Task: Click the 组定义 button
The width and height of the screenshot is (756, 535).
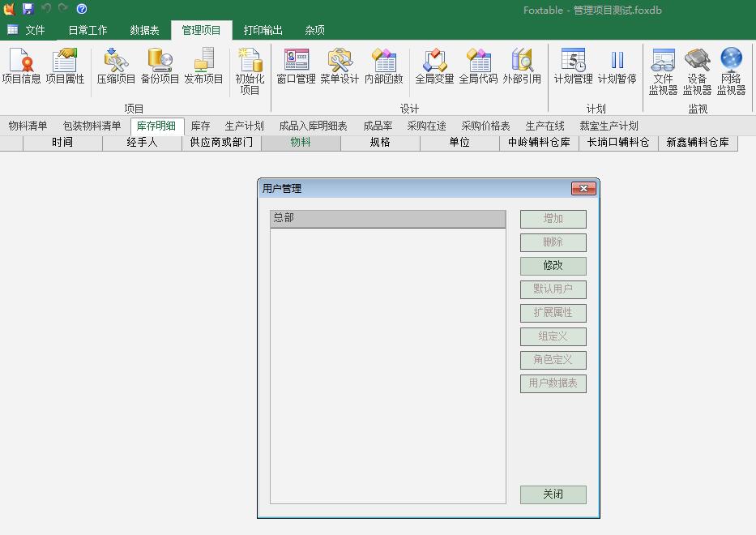Action: (x=553, y=336)
